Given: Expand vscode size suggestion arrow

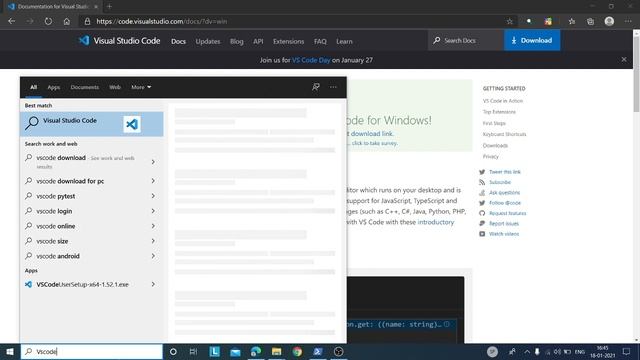Looking at the screenshot, I should [153, 241].
